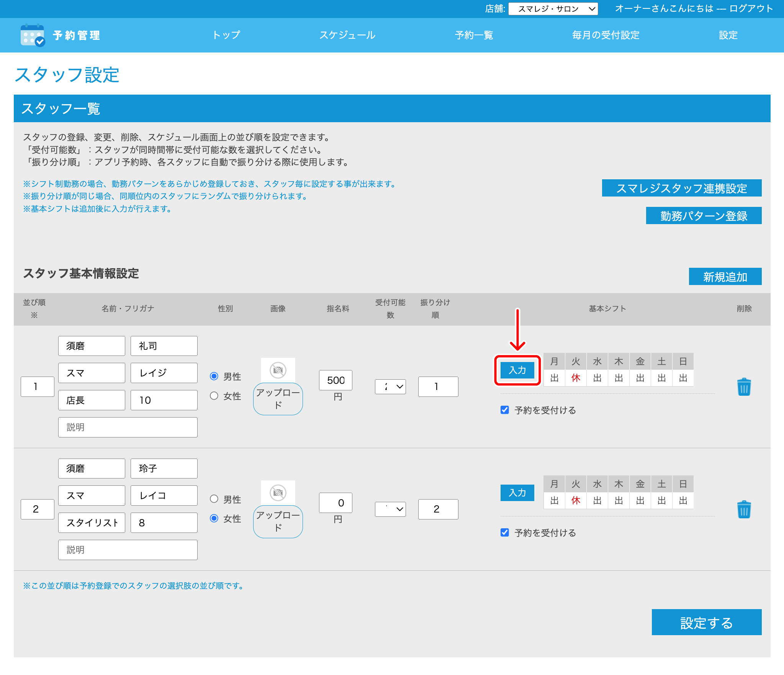The height and width of the screenshot is (675, 784).
Task: Click the no-photo image placeholder for first staff
Action: [x=278, y=370]
